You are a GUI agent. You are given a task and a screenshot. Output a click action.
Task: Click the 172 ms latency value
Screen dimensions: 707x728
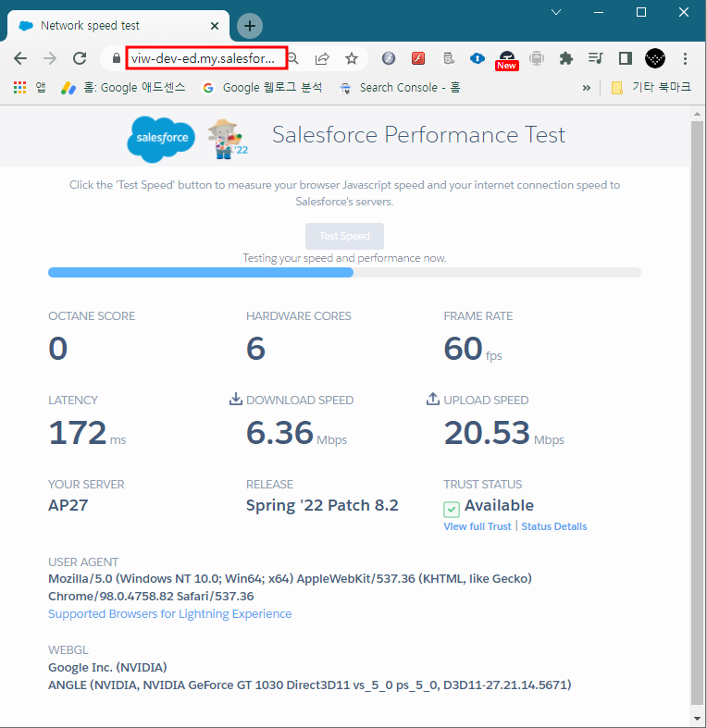click(87, 433)
